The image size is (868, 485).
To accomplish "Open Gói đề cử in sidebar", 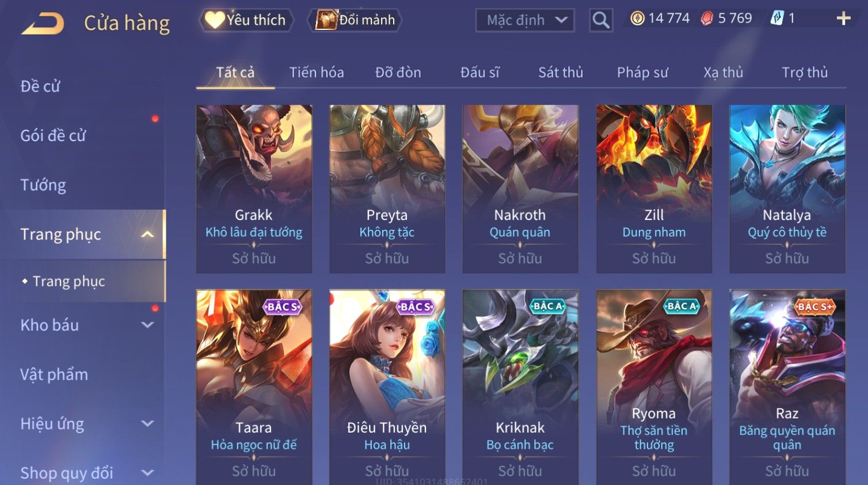I will pos(53,135).
